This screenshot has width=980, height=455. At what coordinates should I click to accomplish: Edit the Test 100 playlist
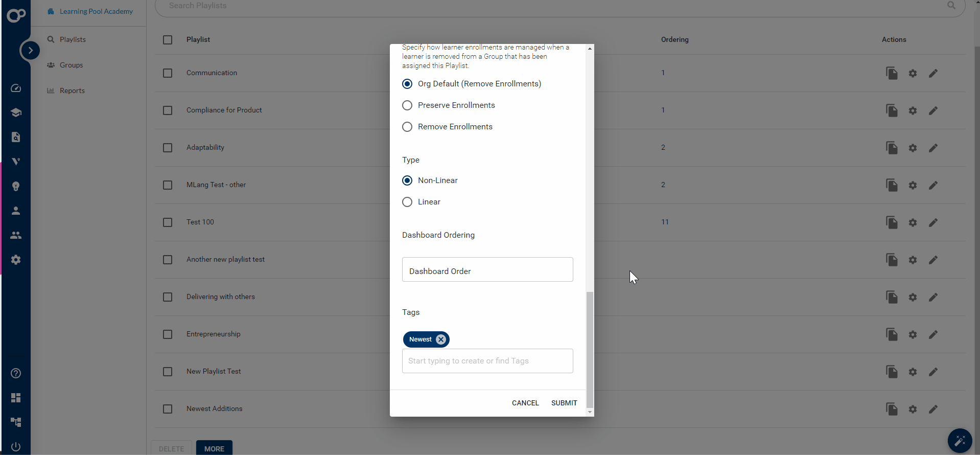pyautogui.click(x=933, y=222)
